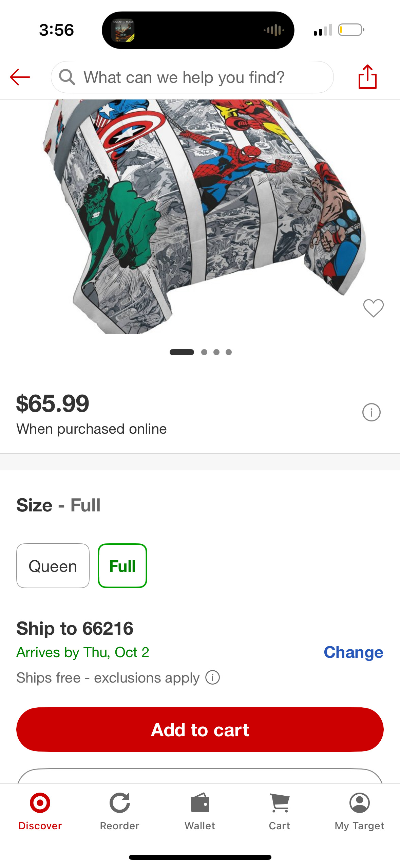Tap the now-playing audiobook cover in status bar
The height and width of the screenshot is (868, 400).
(123, 30)
